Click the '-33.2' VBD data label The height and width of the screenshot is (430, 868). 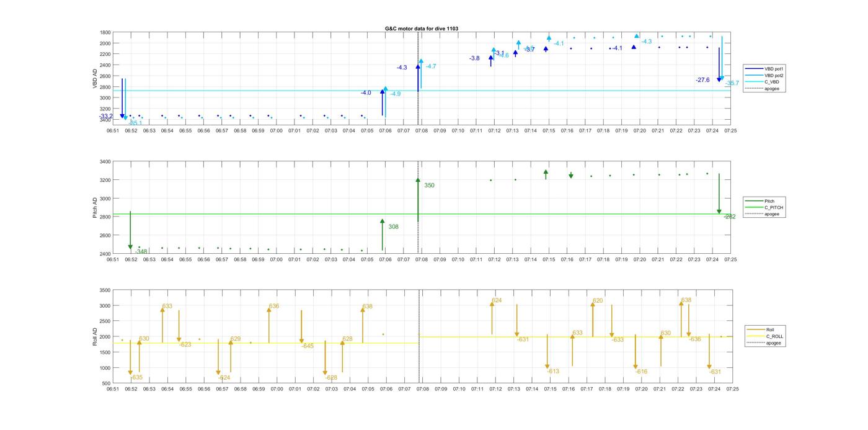tap(106, 117)
